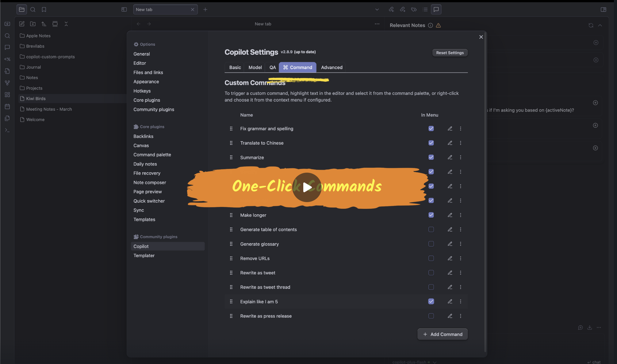Click the Reset Settings button
617x364 pixels.
point(450,53)
